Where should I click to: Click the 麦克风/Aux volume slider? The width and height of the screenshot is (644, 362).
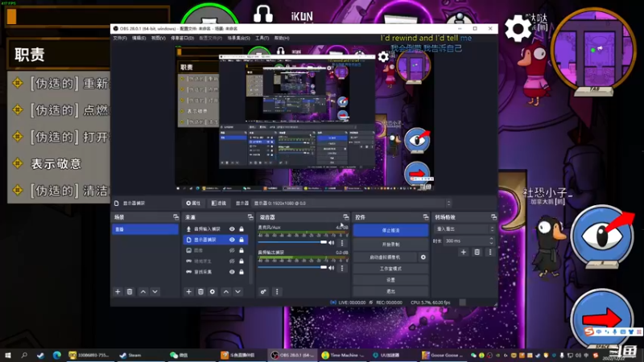[x=292, y=243]
